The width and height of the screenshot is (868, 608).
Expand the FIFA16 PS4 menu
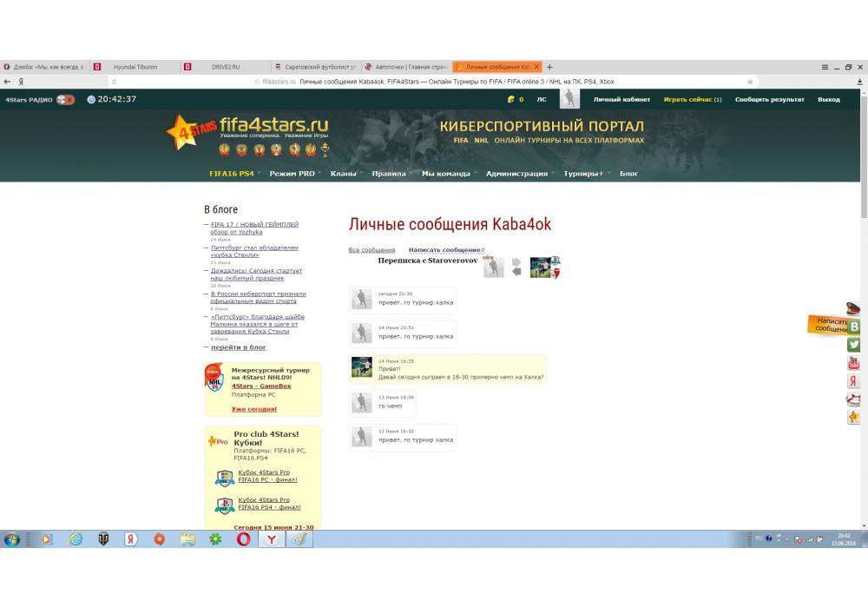(232, 174)
